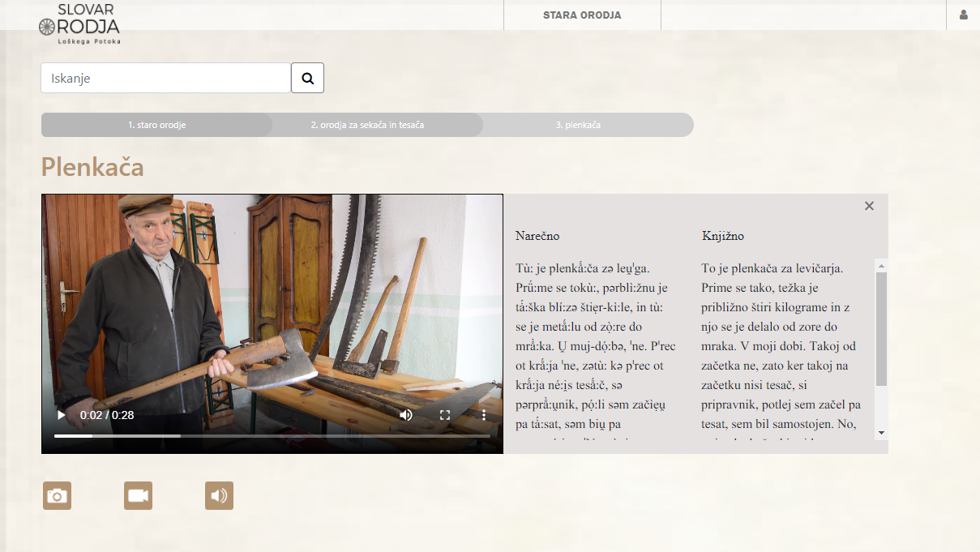
Task: Click the user account icon
Action: coord(963,15)
